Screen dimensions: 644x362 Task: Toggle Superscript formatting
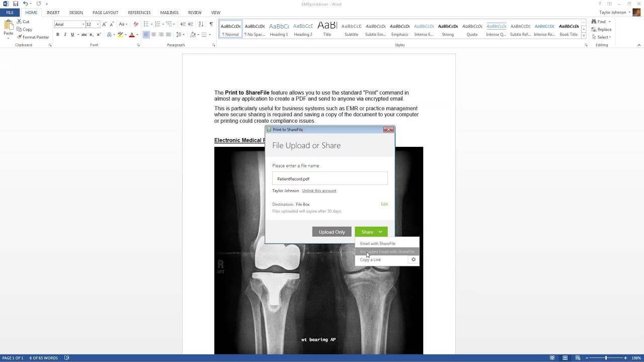tap(98, 35)
